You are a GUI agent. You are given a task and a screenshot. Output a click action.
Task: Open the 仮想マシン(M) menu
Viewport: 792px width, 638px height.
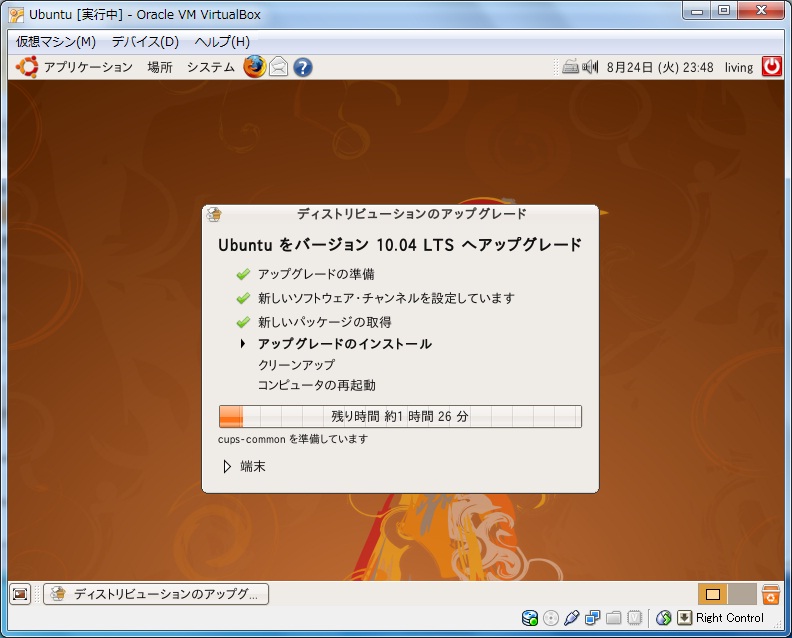coord(56,41)
